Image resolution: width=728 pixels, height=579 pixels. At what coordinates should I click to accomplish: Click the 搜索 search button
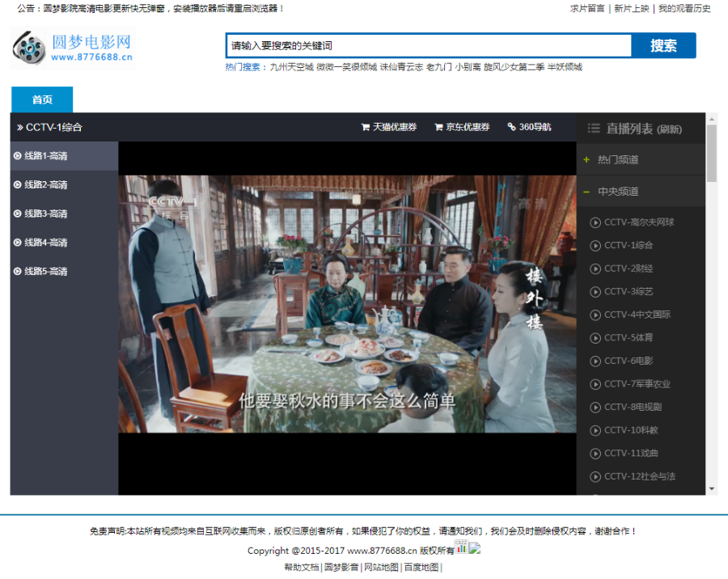pos(665,45)
